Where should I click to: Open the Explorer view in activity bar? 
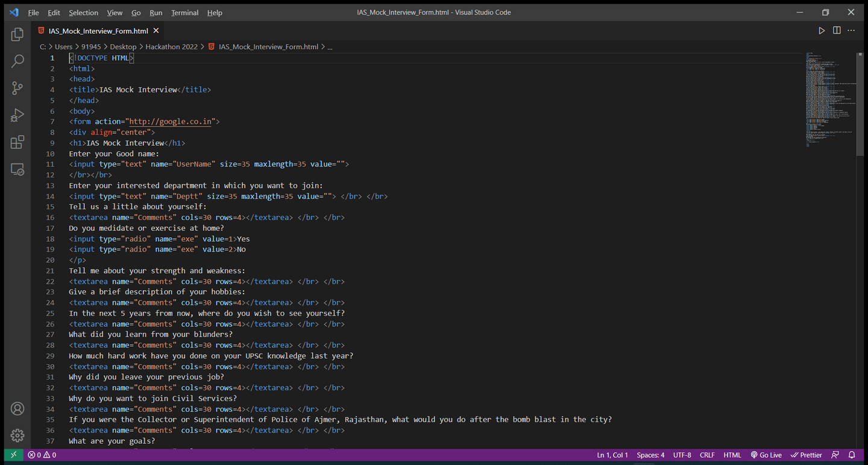[x=17, y=34]
